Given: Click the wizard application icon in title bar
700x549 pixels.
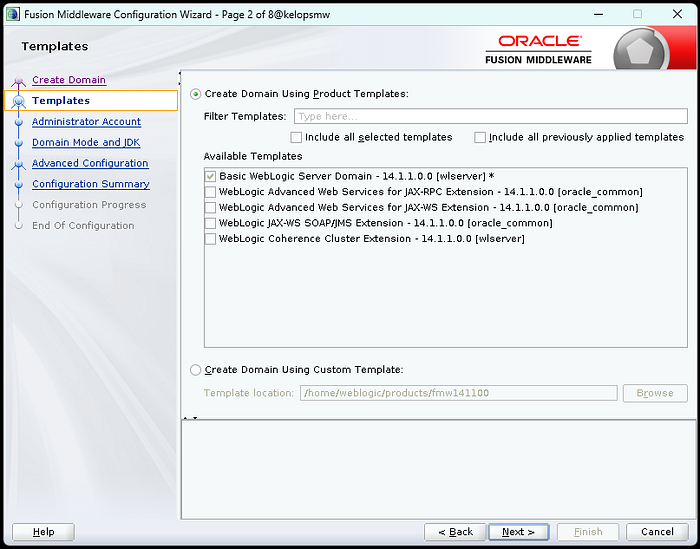Looking at the screenshot, I should (x=13, y=14).
